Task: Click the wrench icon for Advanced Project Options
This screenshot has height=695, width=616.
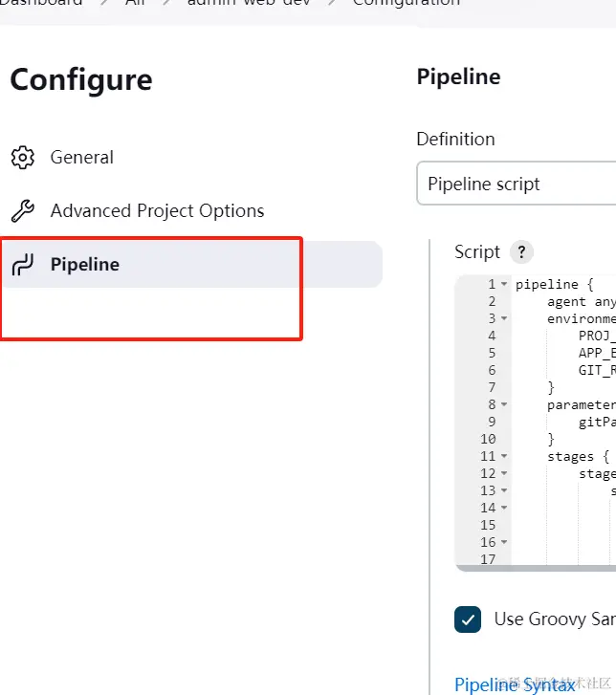Action: click(23, 211)
